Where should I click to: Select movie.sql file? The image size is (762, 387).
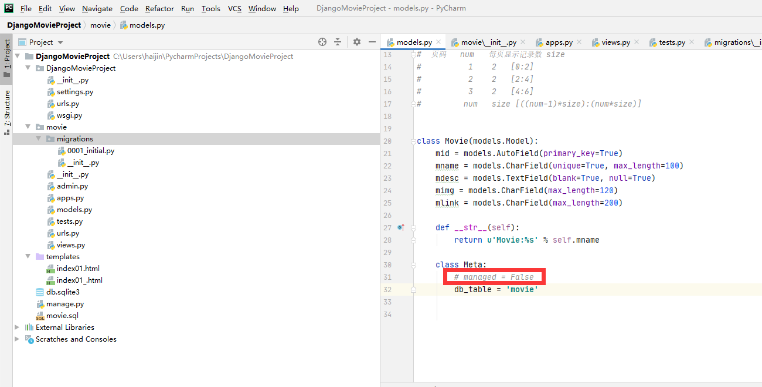point(57,316)
